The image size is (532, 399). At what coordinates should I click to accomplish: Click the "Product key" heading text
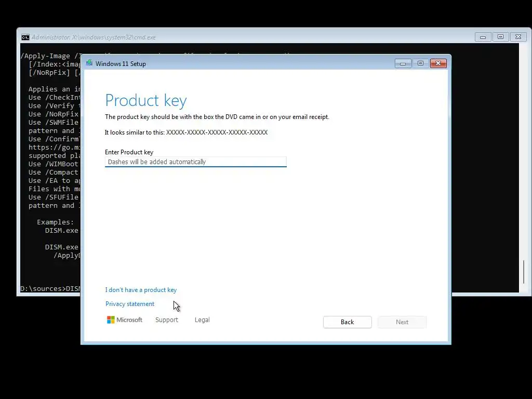coord(146,100)
